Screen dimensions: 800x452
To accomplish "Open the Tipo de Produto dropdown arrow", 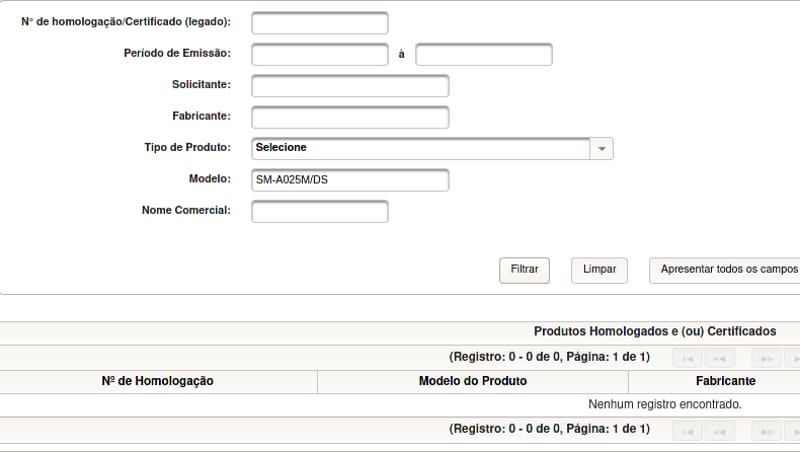I will pos(602,148).
